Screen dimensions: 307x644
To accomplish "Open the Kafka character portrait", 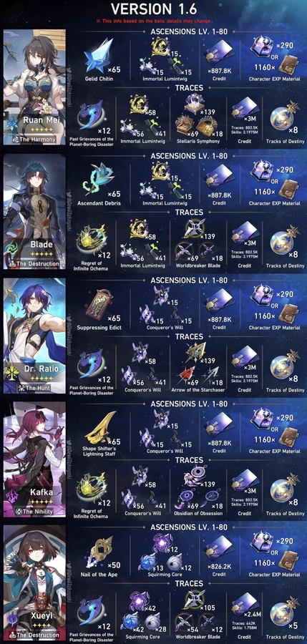I will 34,460.
